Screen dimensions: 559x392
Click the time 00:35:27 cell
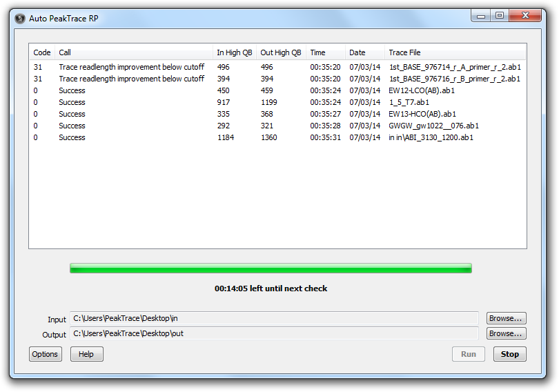click(326, 114)
